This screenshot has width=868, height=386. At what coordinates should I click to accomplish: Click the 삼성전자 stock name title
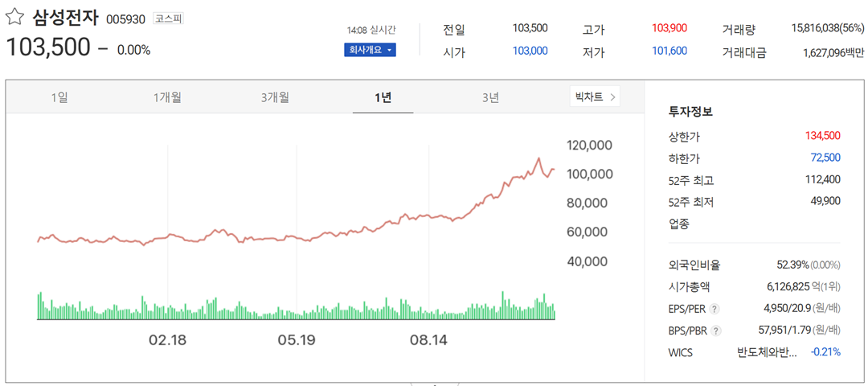pos(65,18)
